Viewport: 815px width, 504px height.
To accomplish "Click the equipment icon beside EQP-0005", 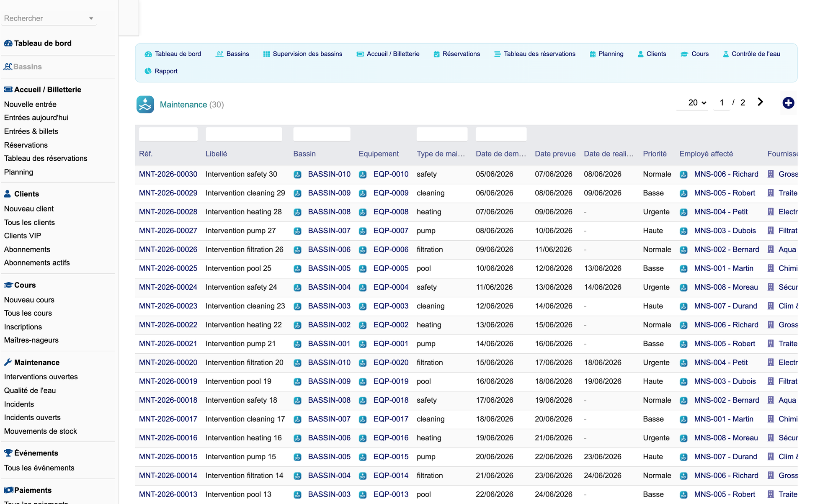I will pos(363,269).
